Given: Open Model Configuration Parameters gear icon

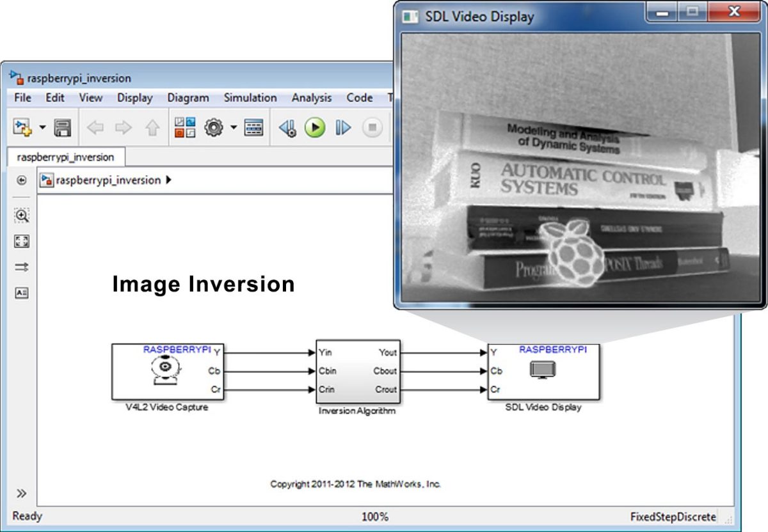Looking at the screenshot, I should (213, 128).
